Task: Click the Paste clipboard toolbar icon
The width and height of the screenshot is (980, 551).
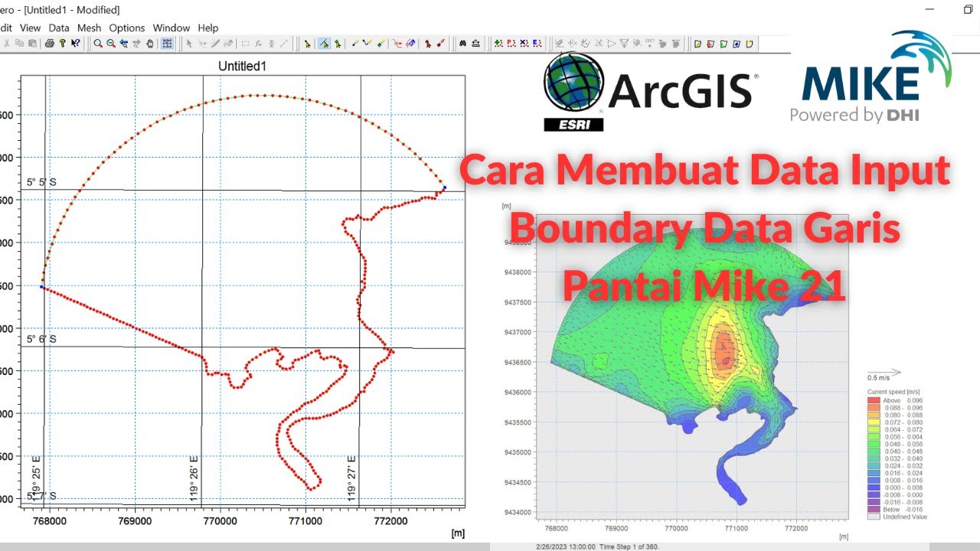Action: [32, 44]
